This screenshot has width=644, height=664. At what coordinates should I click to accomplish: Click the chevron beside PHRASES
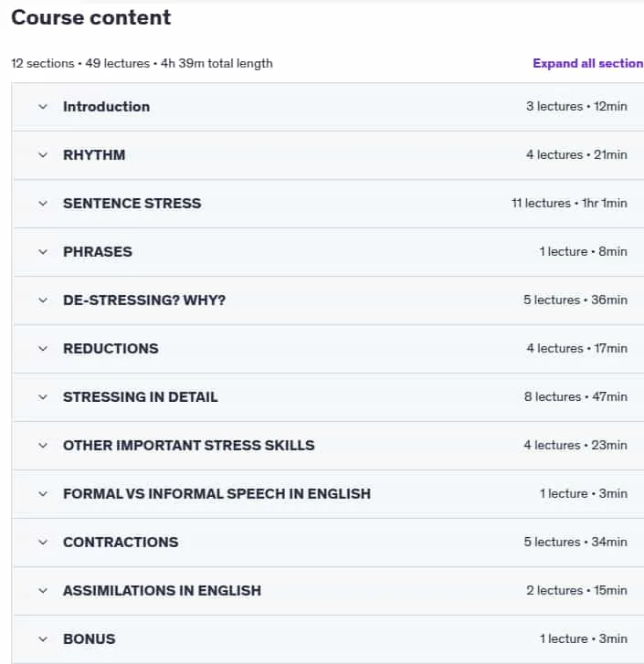[x=43, y=252]
